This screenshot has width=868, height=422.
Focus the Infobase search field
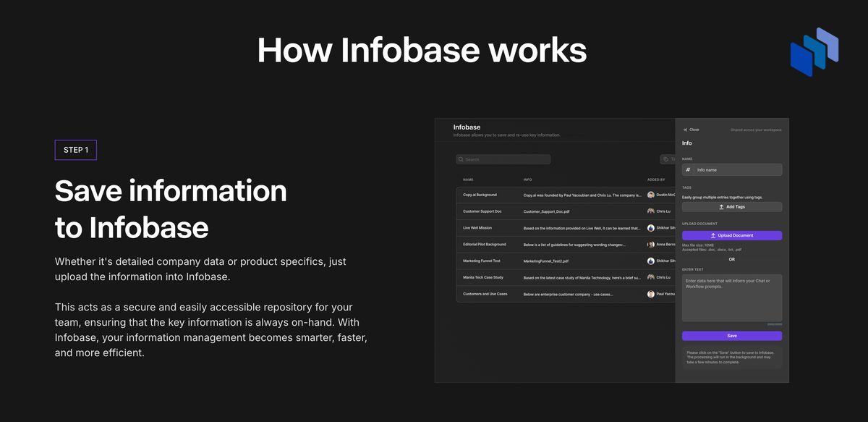tap(503, 159)
